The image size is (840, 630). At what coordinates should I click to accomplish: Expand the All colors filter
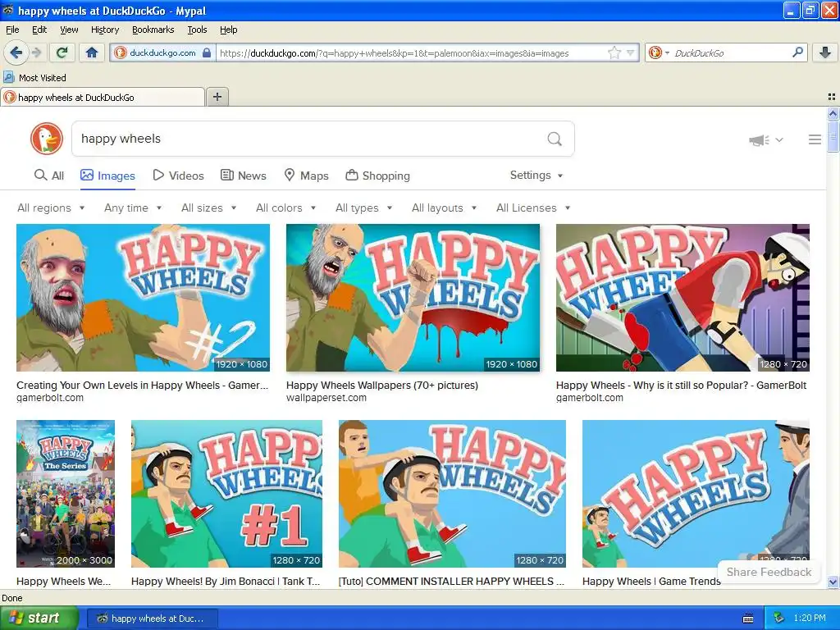[286, 208]
